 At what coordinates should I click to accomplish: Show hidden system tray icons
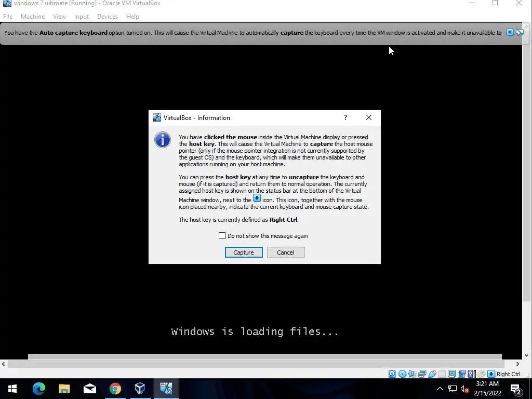coord(440,389)
